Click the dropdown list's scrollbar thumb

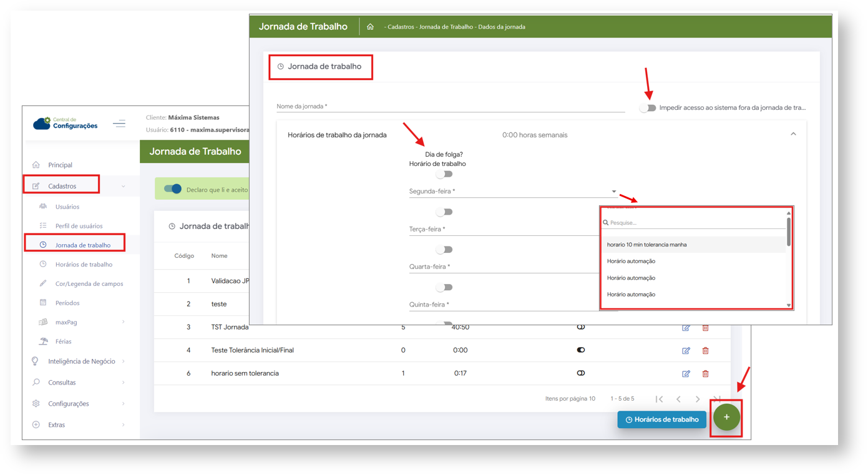789,232
